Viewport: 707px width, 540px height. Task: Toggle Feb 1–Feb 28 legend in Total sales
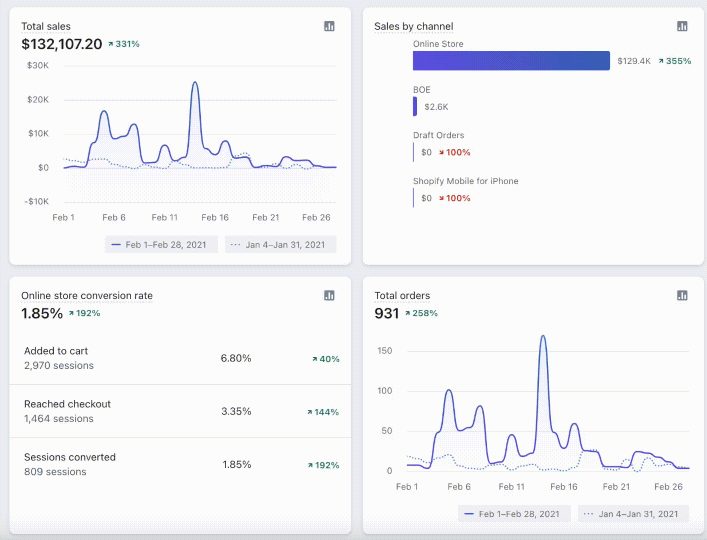(161, 244)
